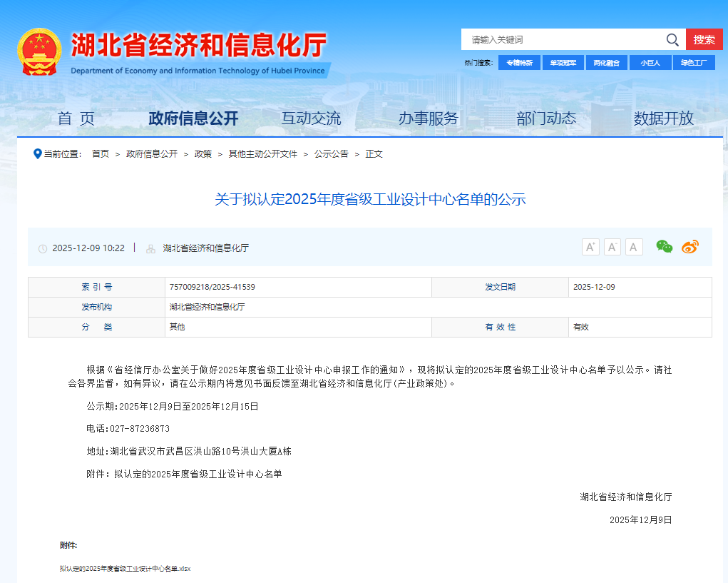Viewport: 728px width, 583px height.
Task: Reset font size with plain A icon
Action: pos(634,247)
